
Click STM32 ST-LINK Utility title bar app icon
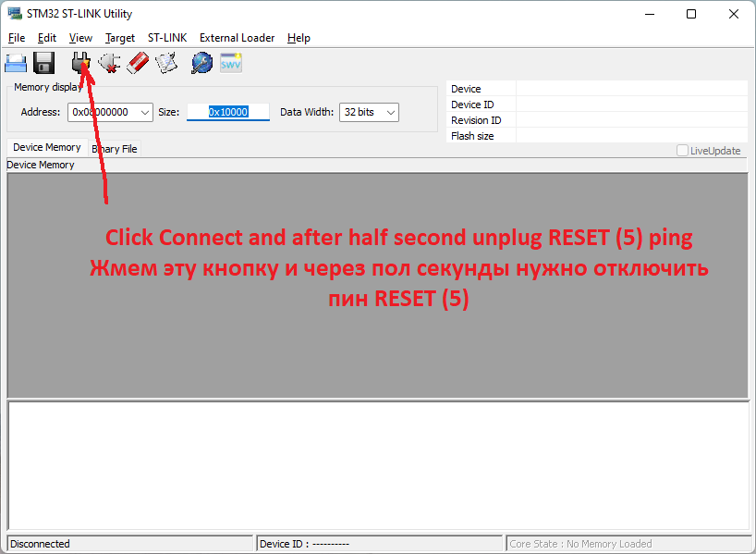[x=15, y=14]
